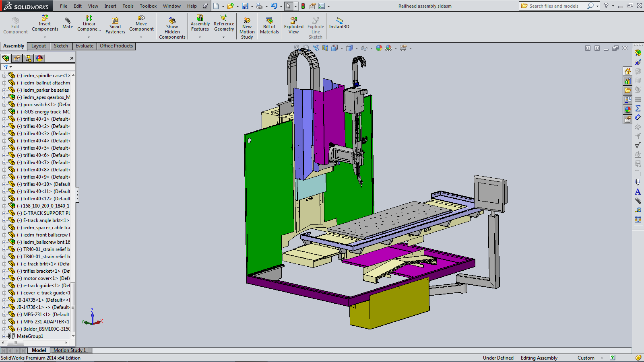This screenshot has height=362, width=644.
Task: Expand the iedm_spindle case<1> tree node
Action: pos(4,76)
